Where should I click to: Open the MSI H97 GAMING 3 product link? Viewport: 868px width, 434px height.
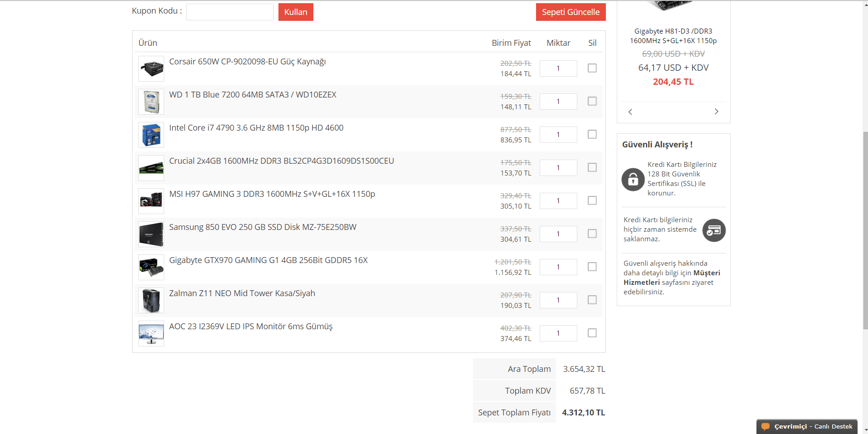coord(272,194)
